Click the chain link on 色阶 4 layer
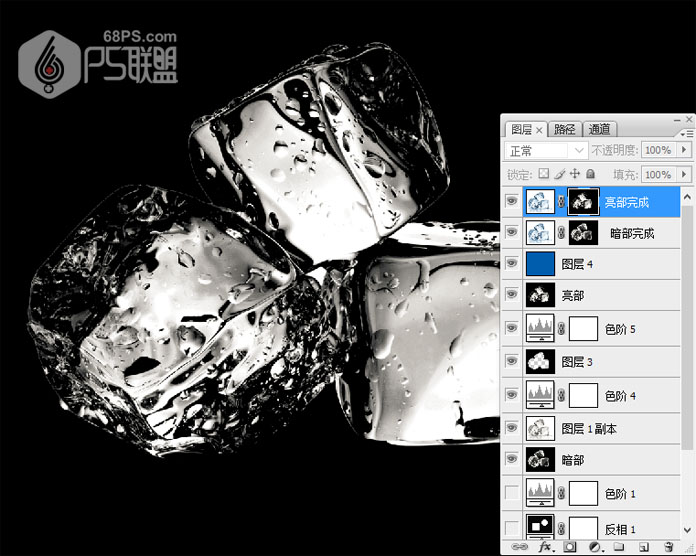 point(561,395)
